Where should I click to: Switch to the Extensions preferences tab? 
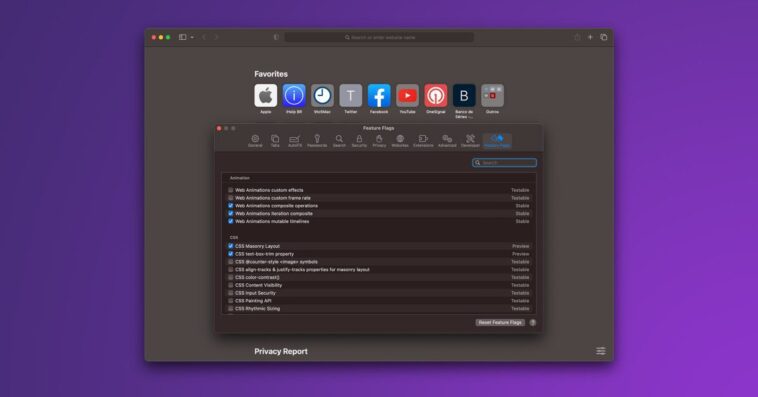(x=423, y=141)
